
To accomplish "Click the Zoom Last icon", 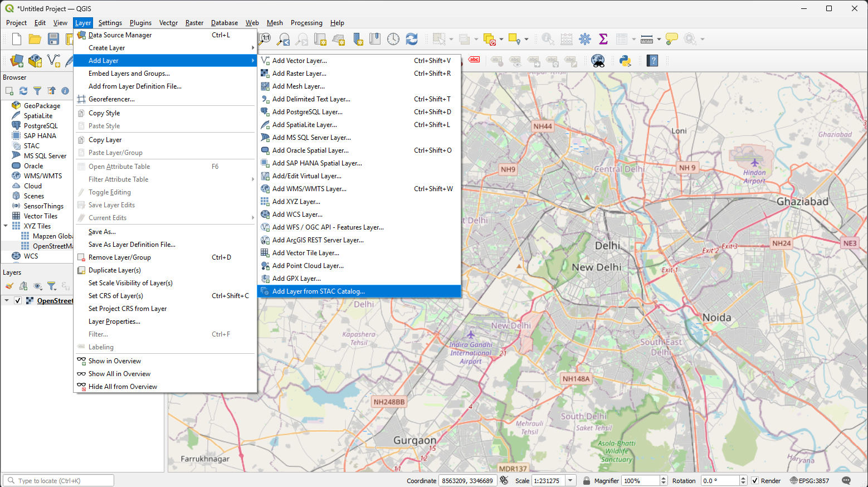I will [284, 39].
